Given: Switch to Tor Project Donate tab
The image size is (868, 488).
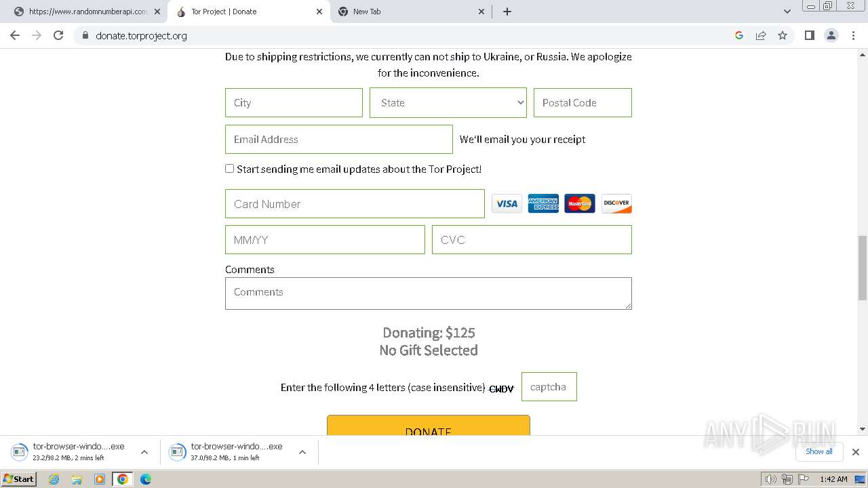Looking at the screenshot, I should coord(249,12).
